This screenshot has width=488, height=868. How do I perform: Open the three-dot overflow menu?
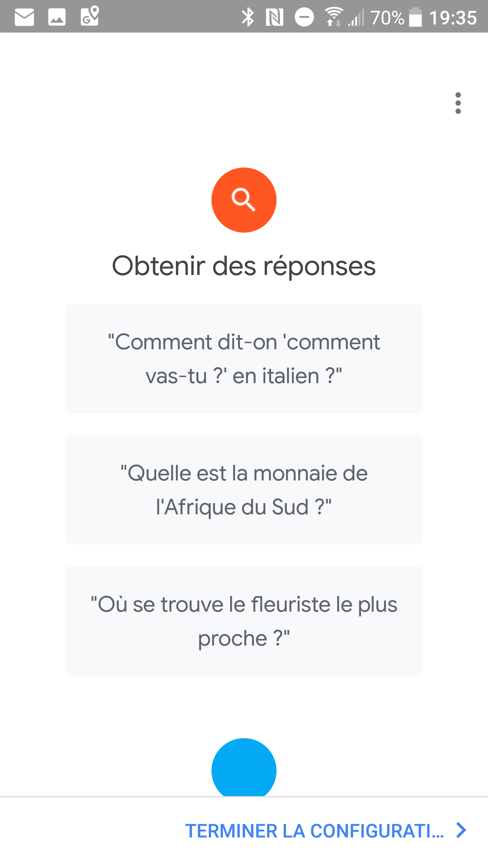(x=458, y=103)
